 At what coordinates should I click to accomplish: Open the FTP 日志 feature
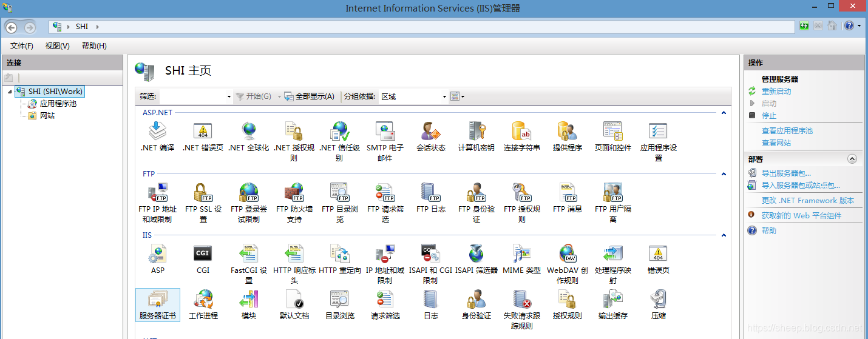pyautogui.click(x=431, y=198)
